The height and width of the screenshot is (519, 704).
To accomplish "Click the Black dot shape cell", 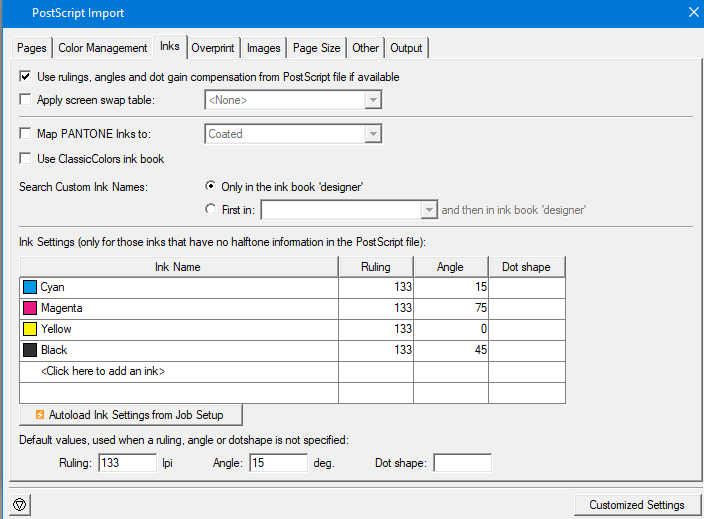I will coord(527,350).
